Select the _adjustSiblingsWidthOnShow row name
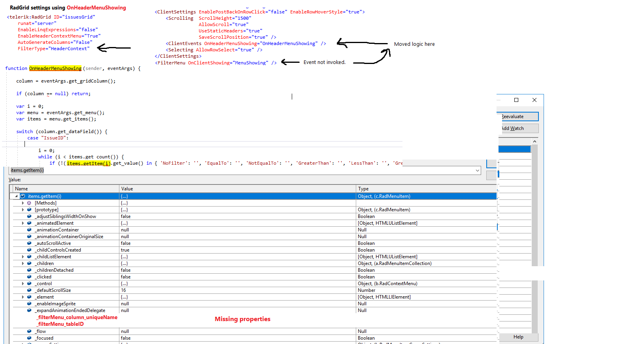Screen dimensions: 644x344 [x=65, y=216]
